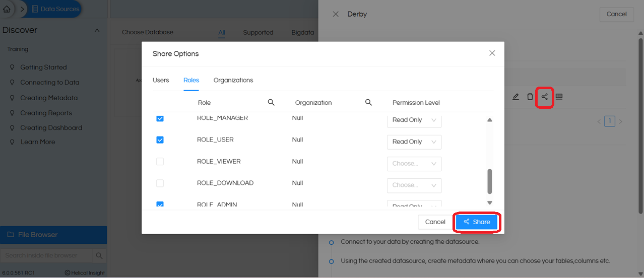Click Cancel in Share Options dialog

pyautogui.click(x=435, y=222)
